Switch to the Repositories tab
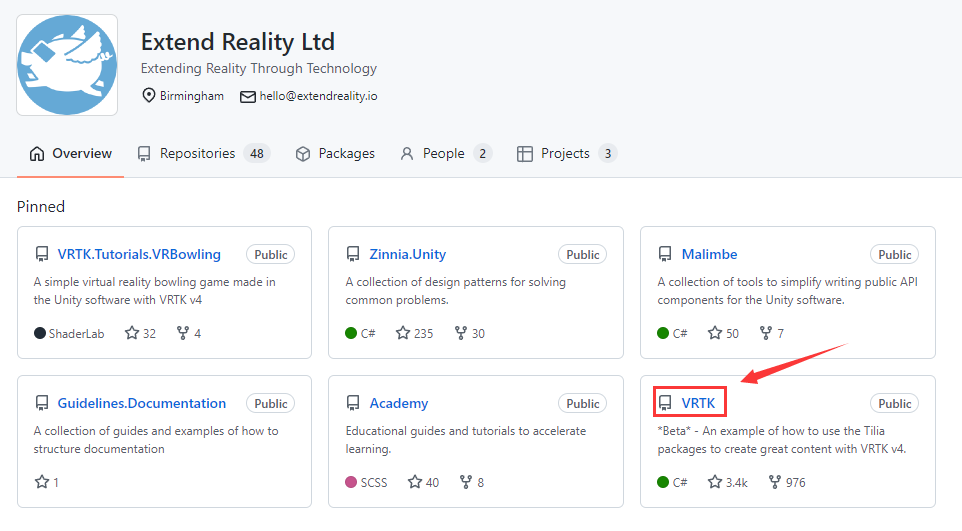962x531 pixels. pos(203,153)
